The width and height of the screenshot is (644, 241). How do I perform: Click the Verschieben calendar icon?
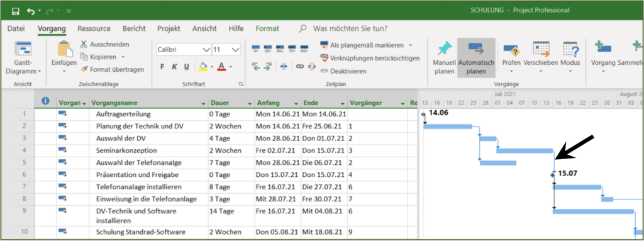(541, 49)
